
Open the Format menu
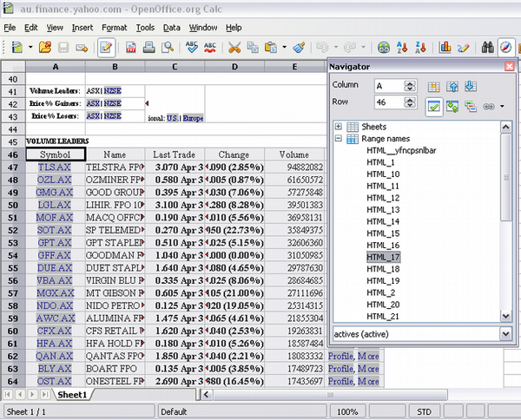(x=115, y=28)
